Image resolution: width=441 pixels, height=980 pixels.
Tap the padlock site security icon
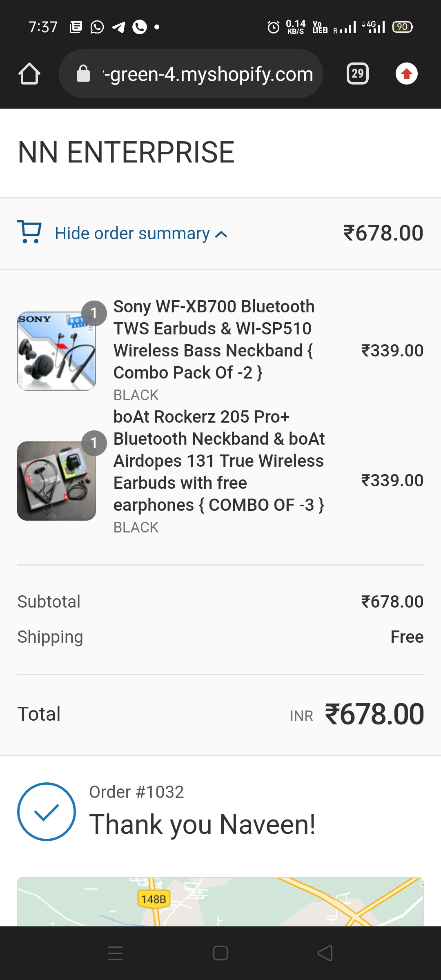(83, 74)
